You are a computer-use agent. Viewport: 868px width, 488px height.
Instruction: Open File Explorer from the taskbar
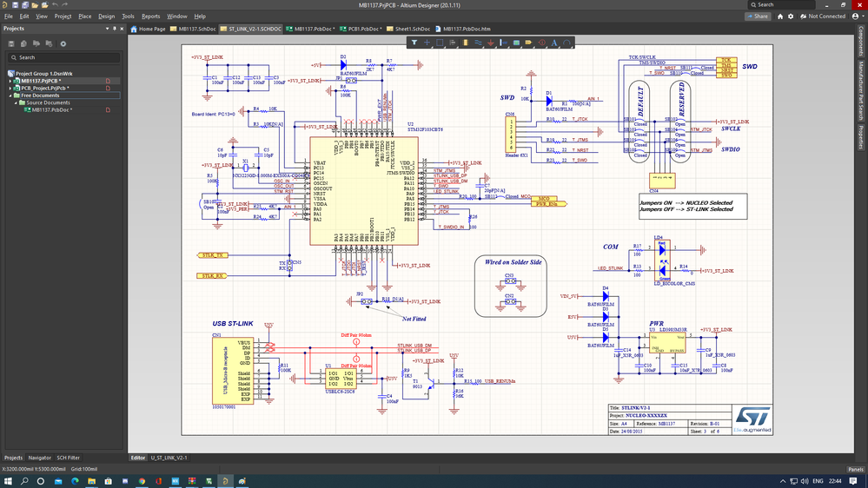pos(91,481)
